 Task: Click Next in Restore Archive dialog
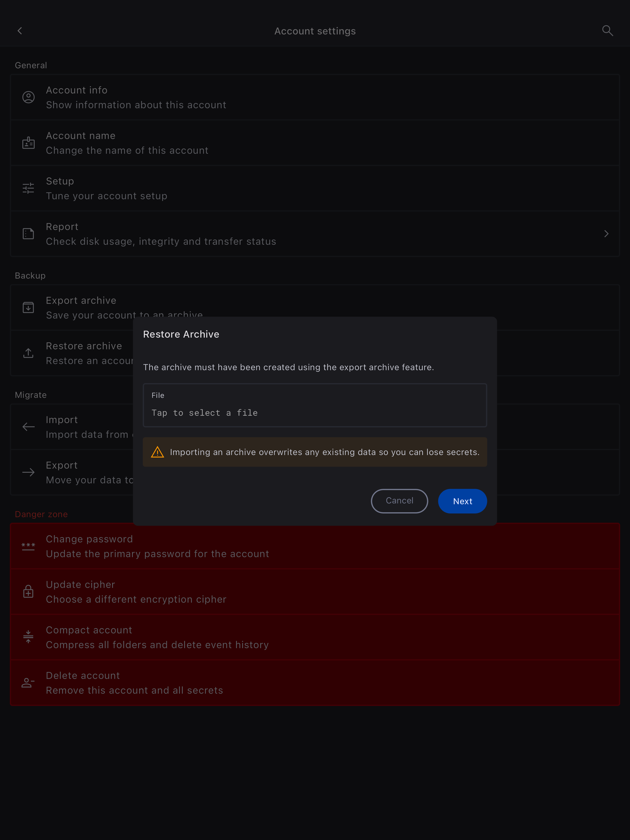tap(462, 501)
